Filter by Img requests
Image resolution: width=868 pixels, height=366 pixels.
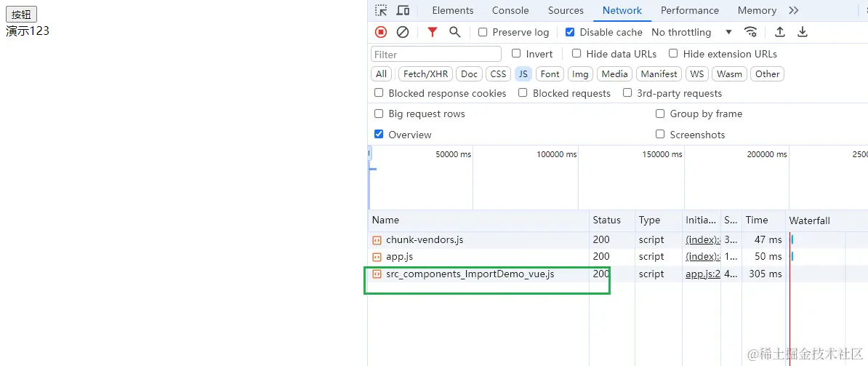click(580, 74)
